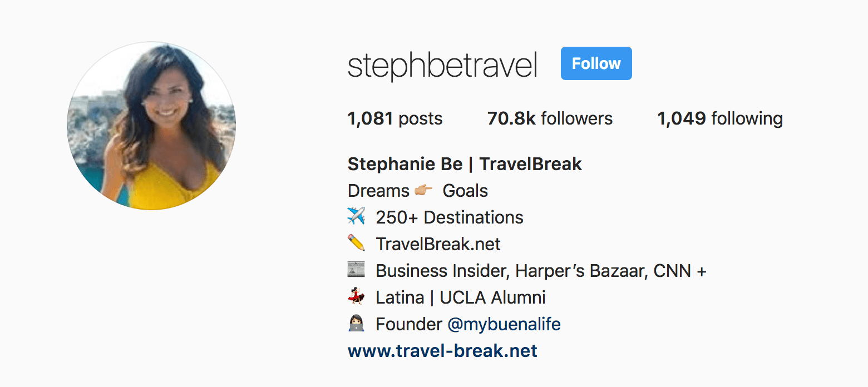Click the newspaper emoji before Business Insider
868x387 pixels.
(x=357, y=270)
